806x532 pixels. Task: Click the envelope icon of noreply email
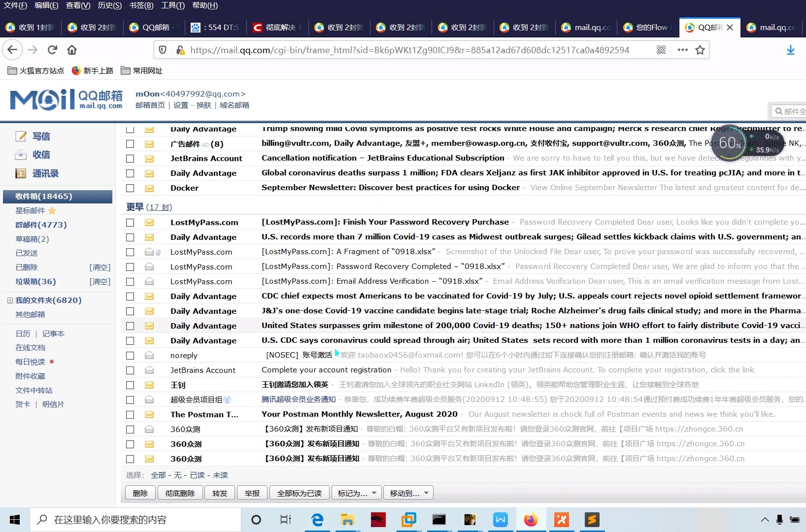click(149, 356)
